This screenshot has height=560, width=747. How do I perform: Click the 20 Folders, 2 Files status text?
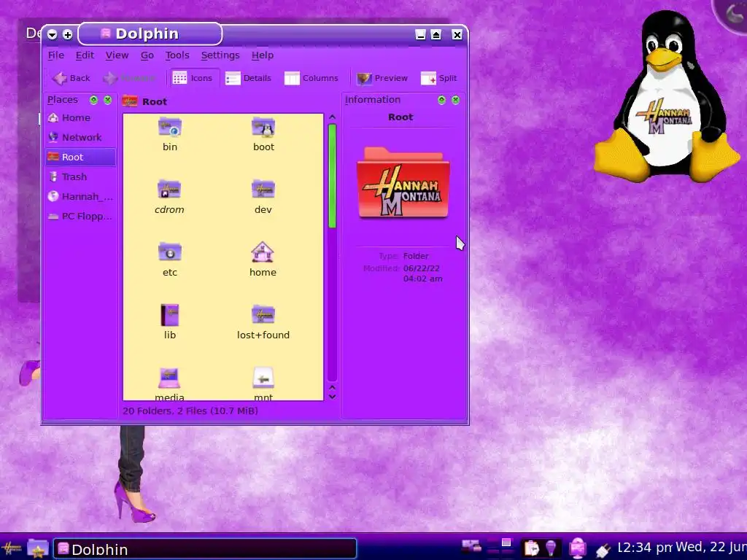190,411
